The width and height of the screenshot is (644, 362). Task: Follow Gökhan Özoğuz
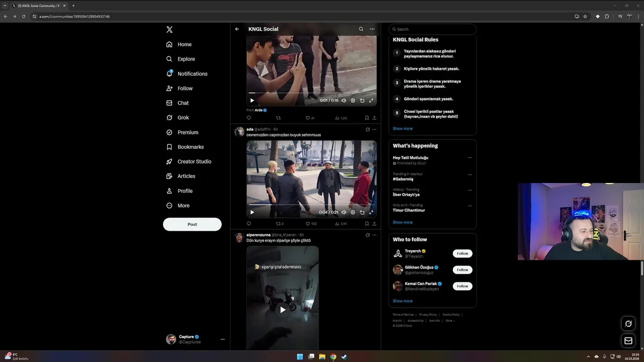pyautogui.click(x=462, y=270)
